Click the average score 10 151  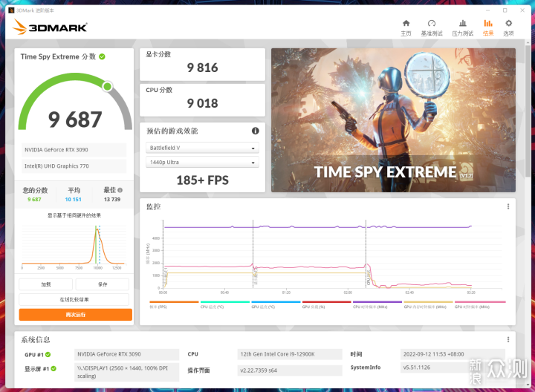tap(74, 200)
